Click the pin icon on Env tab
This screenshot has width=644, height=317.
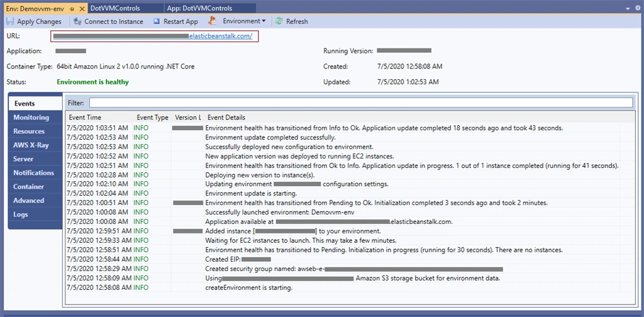click(72, 9)
